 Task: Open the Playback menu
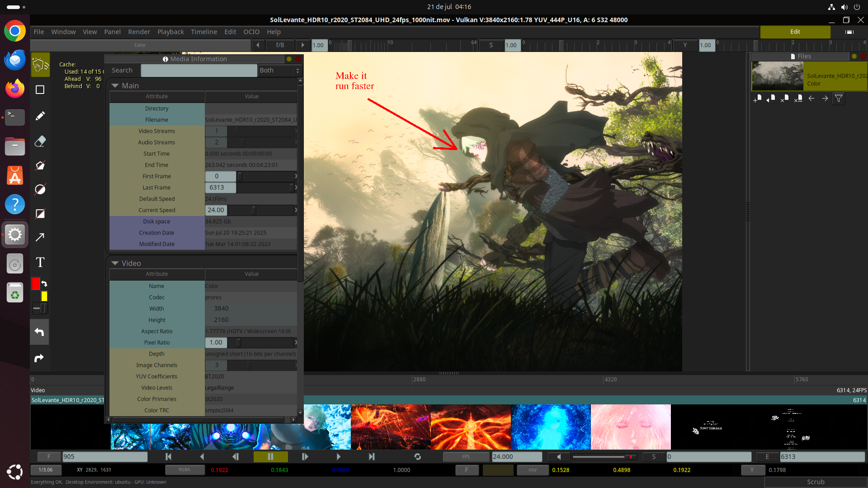click(x=170, y=32)
